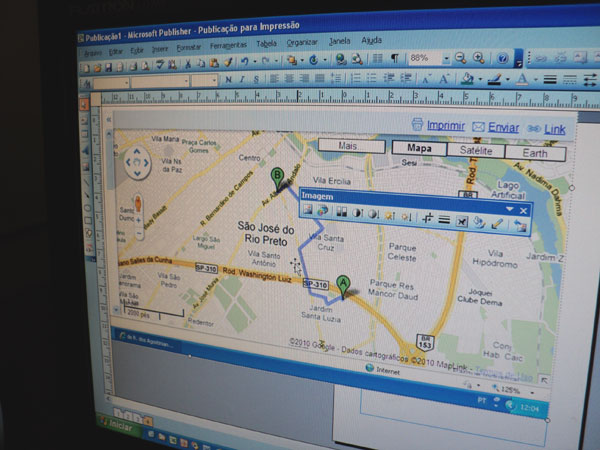Toggle center text alignment button
Screen dimensions: 600x450
[289, 78]
